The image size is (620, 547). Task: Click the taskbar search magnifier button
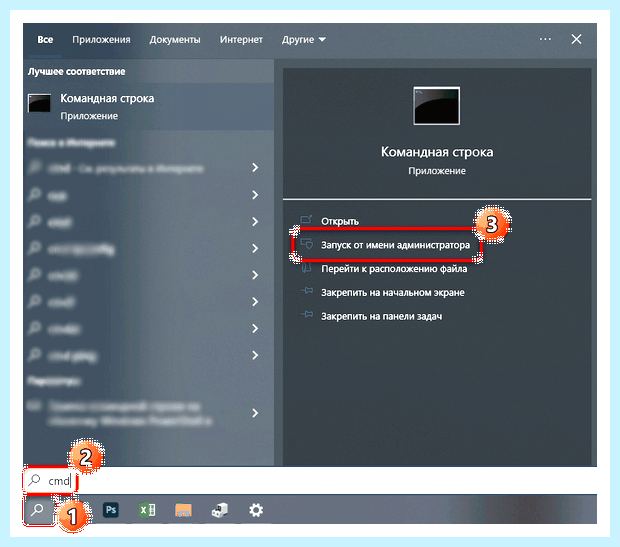point(38,510)
